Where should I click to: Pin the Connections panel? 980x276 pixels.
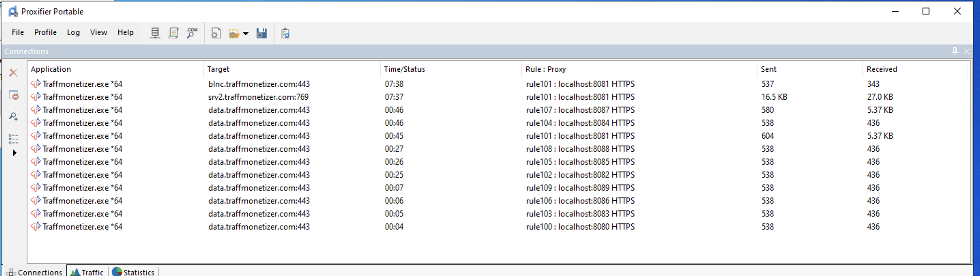[955, 51]
